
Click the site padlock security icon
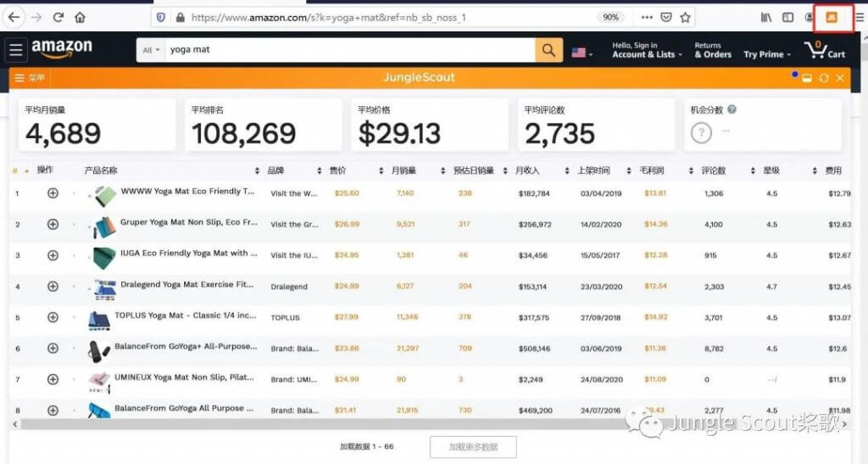tap(180, 18)
